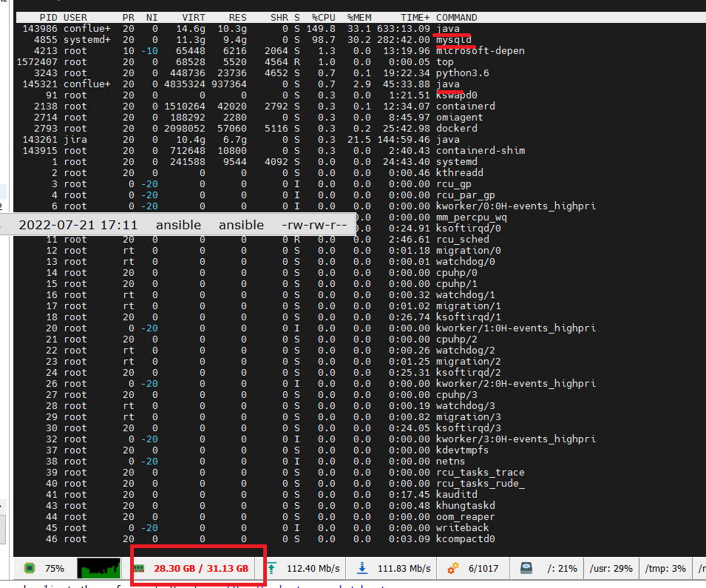The width and height of the screenshot is (706, 588).
Task: Click the upload speed arrow icon
Action: click(272, 568)
